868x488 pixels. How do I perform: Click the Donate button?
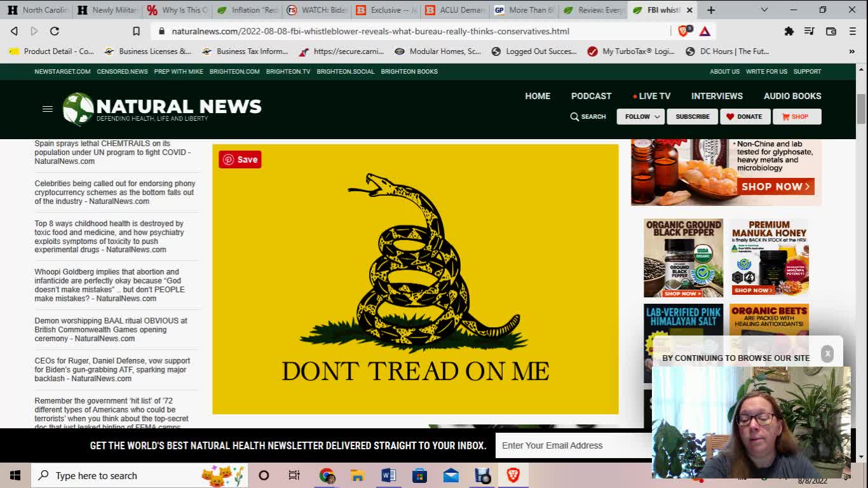click(745, 117)
